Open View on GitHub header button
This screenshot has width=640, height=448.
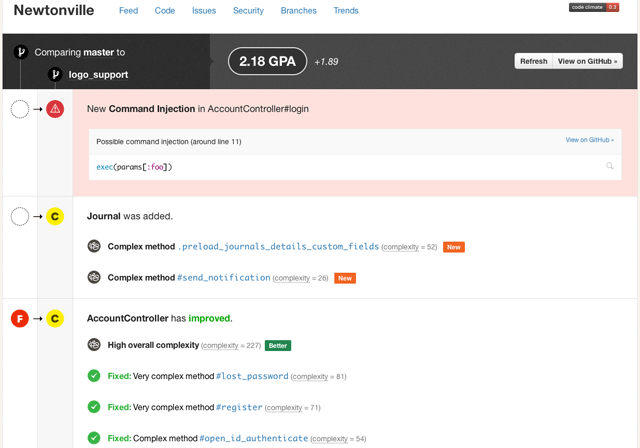587,61
